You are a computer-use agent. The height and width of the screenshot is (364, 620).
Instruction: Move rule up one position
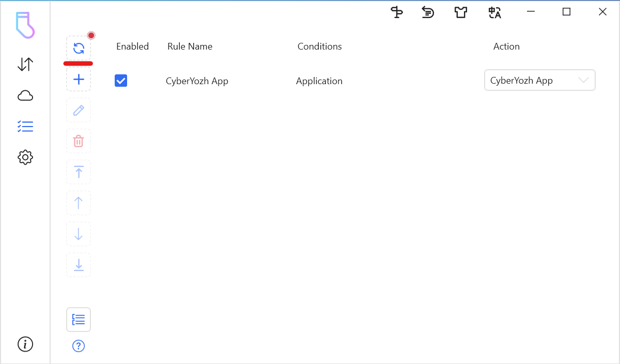point(79,203)
